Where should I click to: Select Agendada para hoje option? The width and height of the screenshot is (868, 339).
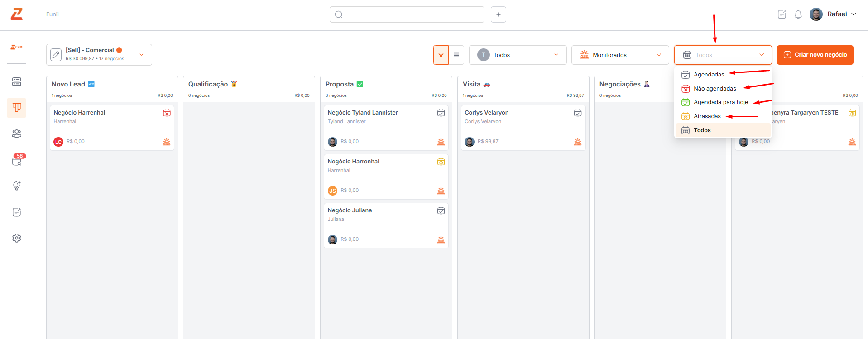coord(723,102)
